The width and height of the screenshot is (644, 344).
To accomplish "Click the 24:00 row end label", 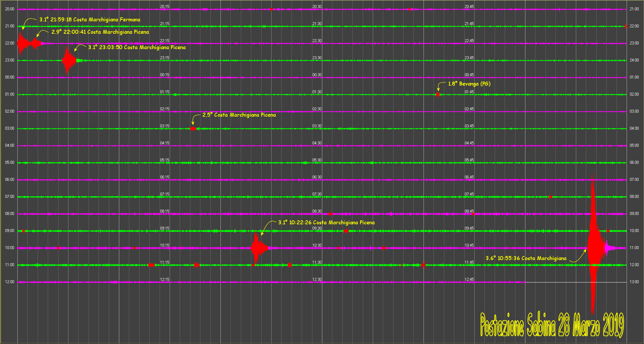I will pos(634,60).
